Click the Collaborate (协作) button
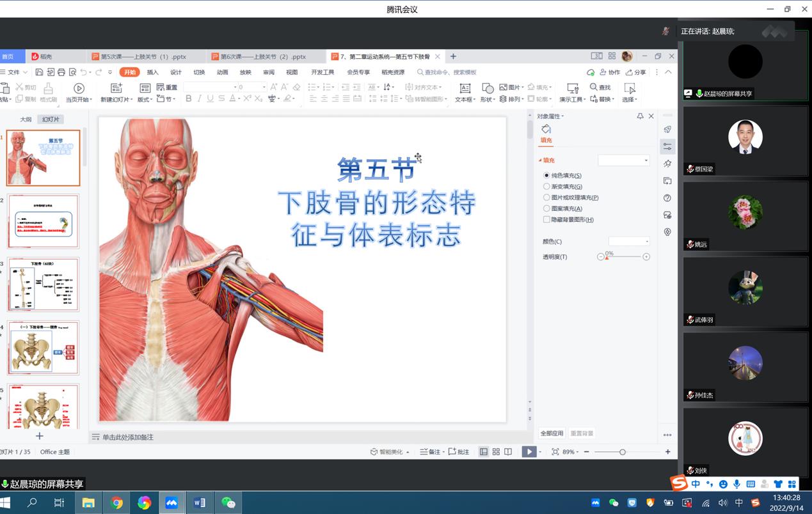The image size is (812, 514). pos(610,72)
